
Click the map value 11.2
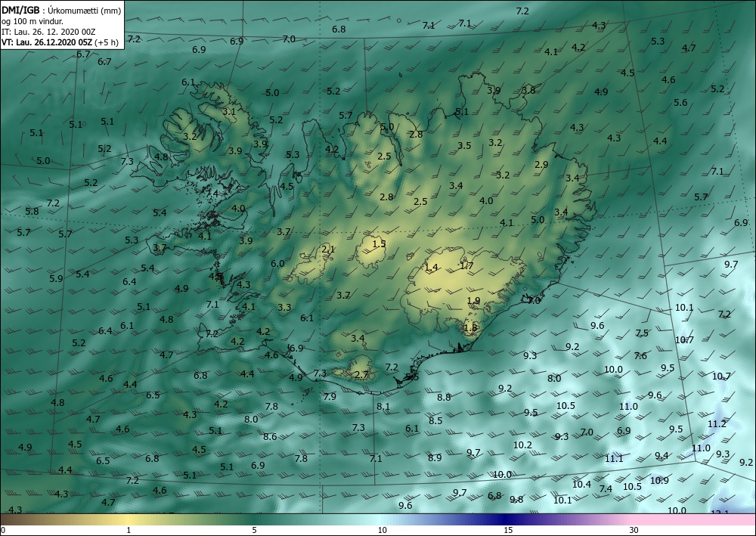pos(717,423)
